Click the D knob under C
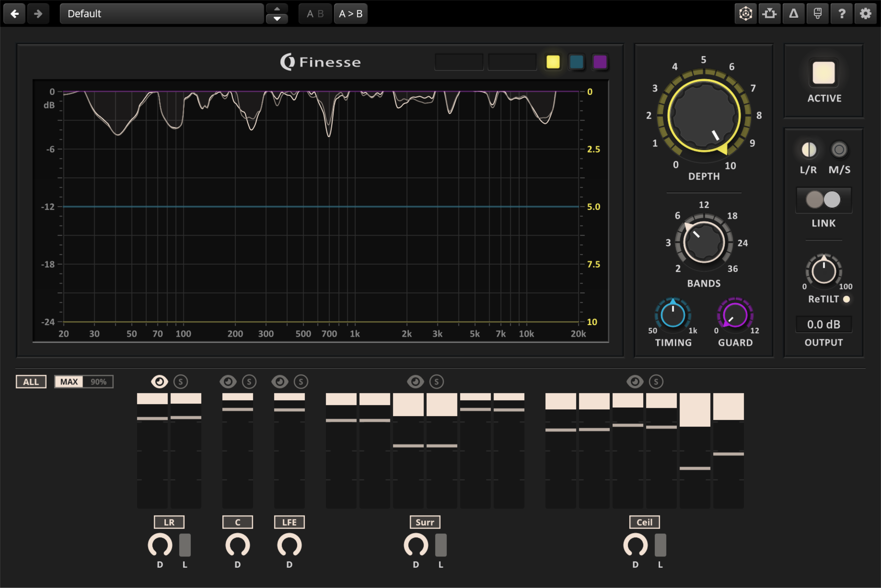Screen dimensions: 881x588 [x=238, y=545]
